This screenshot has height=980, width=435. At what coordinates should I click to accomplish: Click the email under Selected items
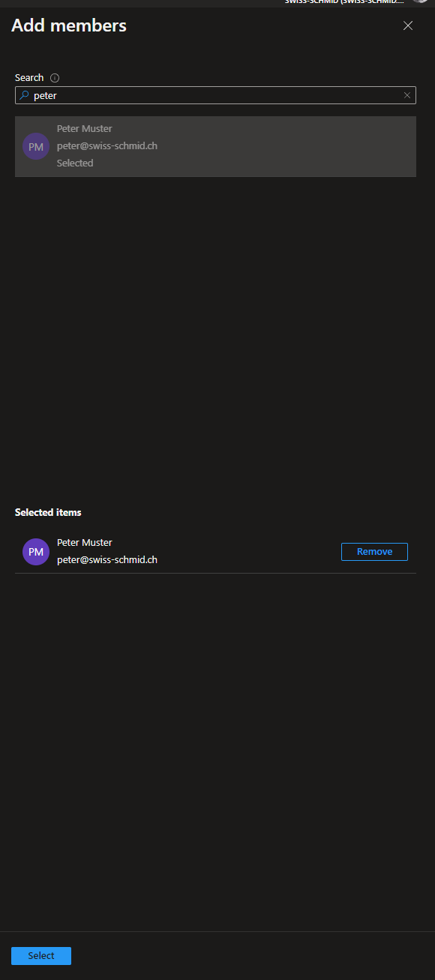(107, 560)
